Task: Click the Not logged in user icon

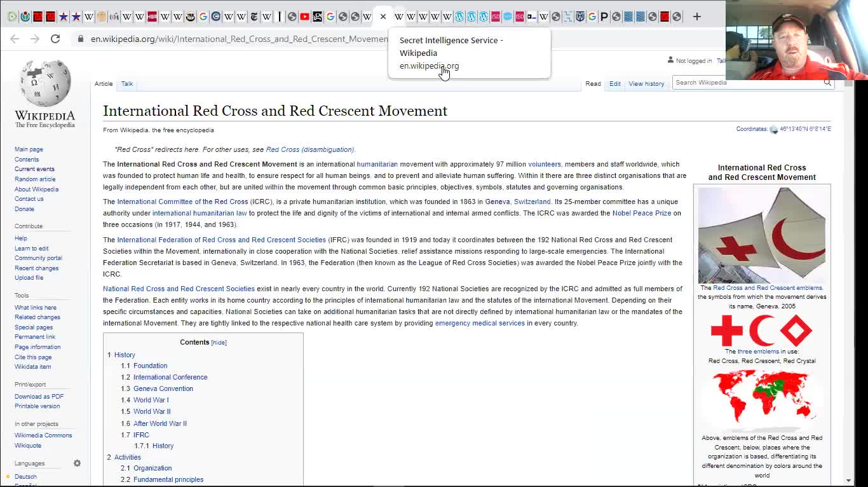Action: pos(670,60)
